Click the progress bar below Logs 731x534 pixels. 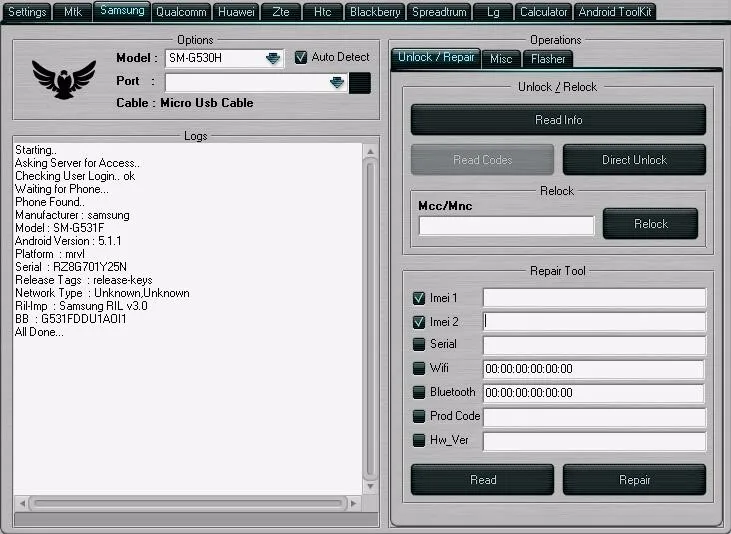click(196, 520)
